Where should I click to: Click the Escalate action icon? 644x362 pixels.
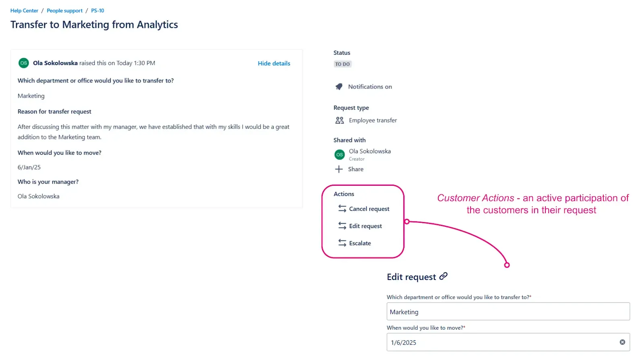coord(342,243)
